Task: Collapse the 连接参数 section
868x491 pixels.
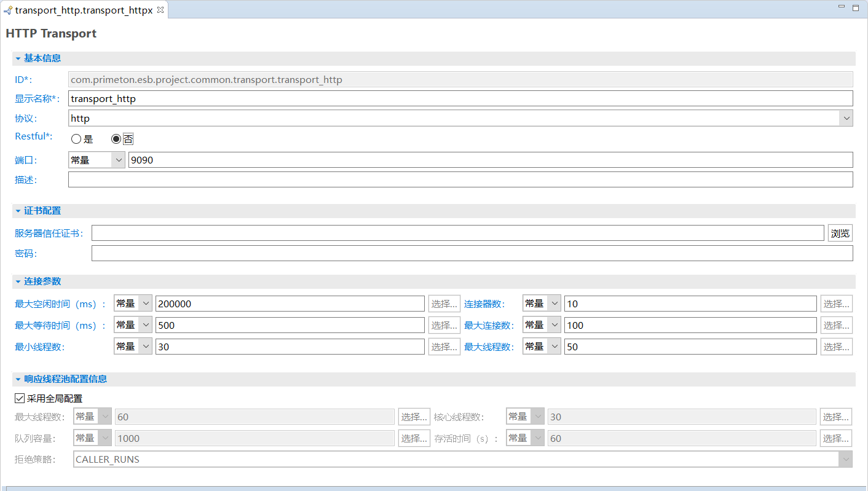Action: pyautogui.click(x=18, y=281)
